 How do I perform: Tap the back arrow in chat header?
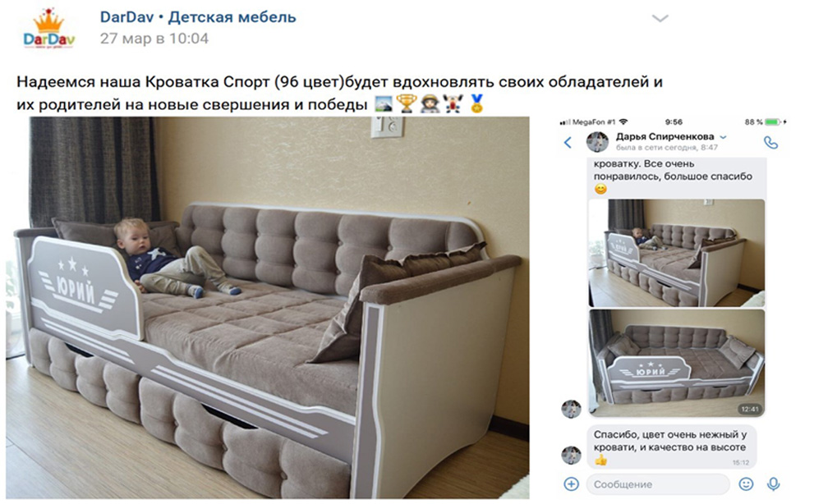[x=568, y=142]
